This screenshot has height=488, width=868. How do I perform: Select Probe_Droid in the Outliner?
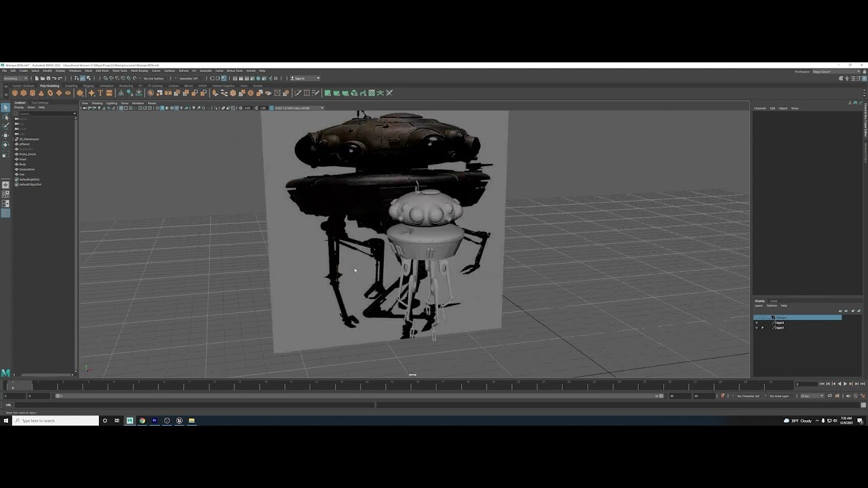28,155
